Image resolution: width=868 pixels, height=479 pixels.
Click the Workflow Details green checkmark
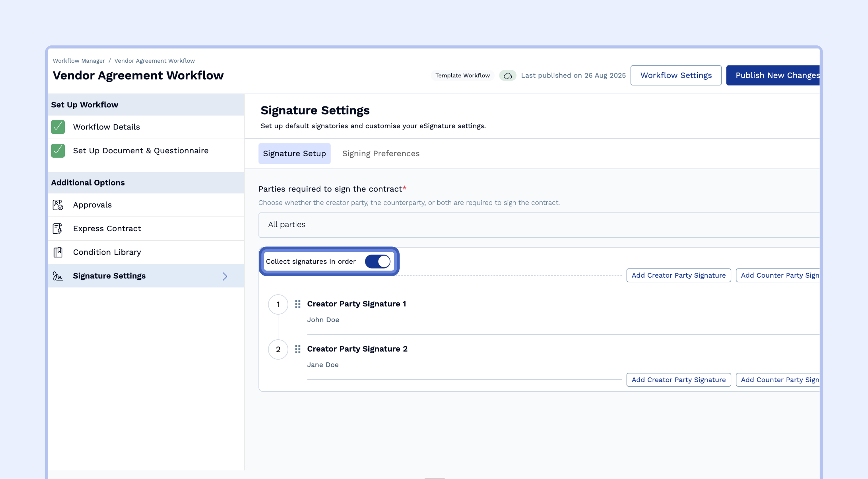coord(58,127)
